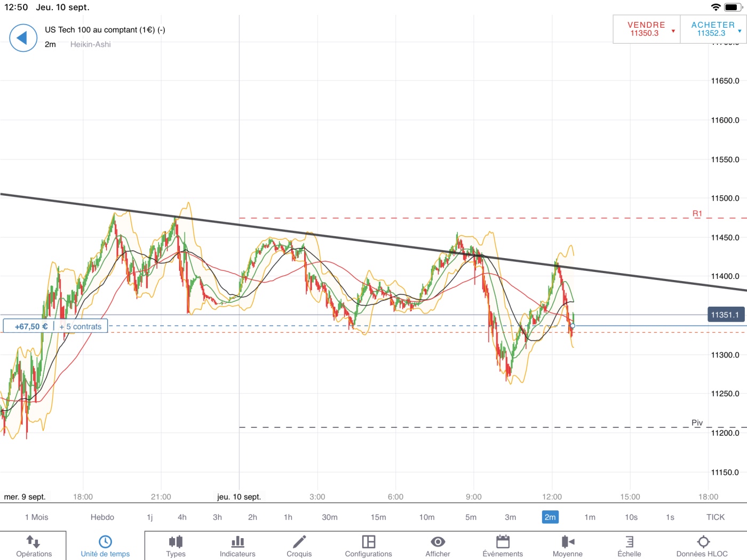Select the active 2m timeframe

[550, 517]
